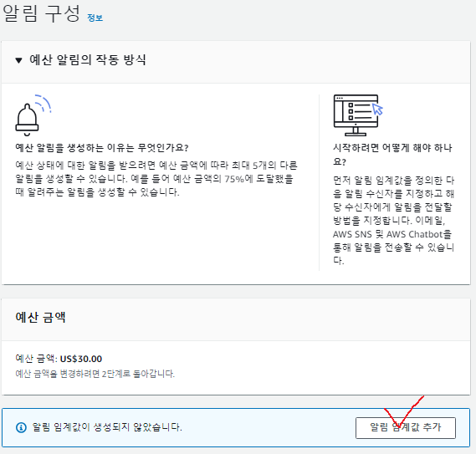Click the paragraph mentioning AWS SNS 및 AWS Chatbot
Screen dimensions: 476x454
pyautogui.click(x=393, y=221)
